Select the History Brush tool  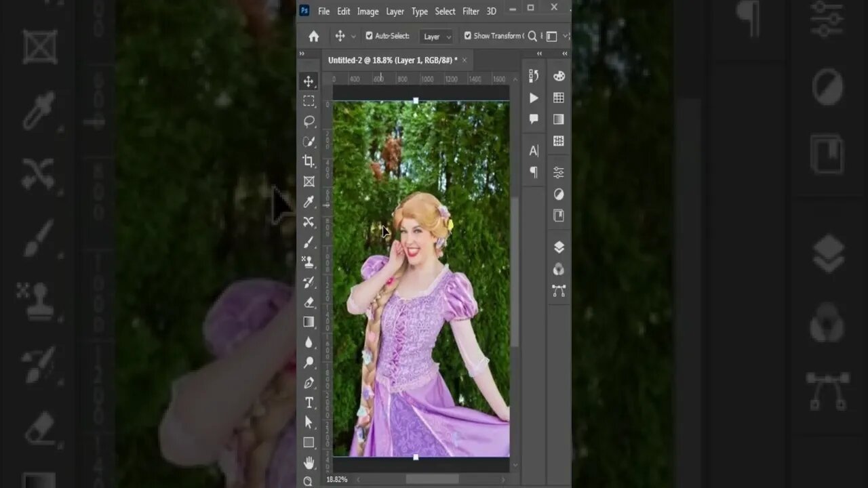(x=309, y=282)
